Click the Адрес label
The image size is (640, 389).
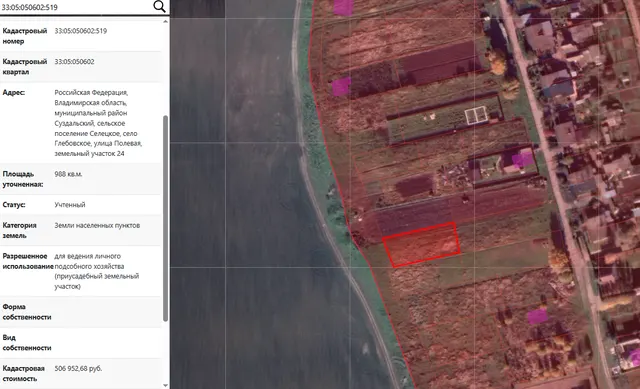tap(14, 93)
